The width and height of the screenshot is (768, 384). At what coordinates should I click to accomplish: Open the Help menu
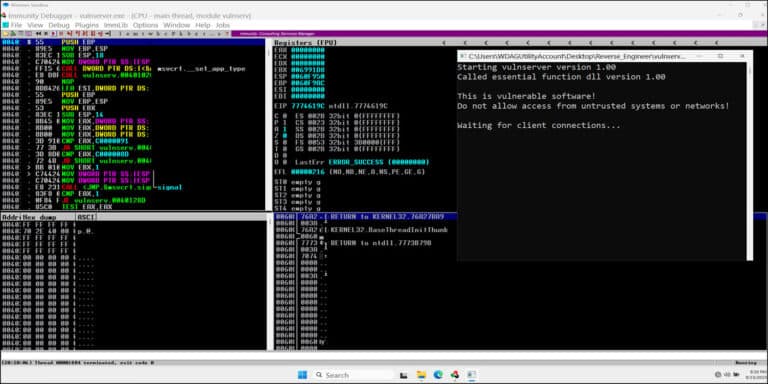coord(203,25)
